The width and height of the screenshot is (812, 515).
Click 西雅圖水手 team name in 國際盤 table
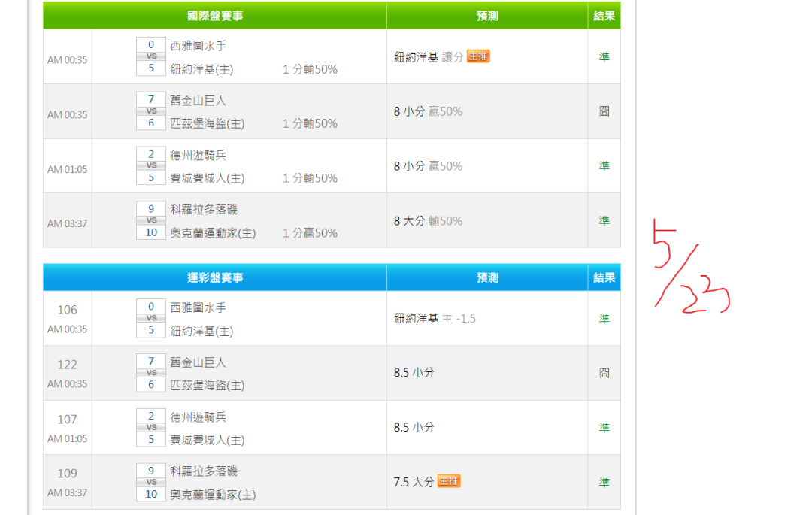click(198, 46)
